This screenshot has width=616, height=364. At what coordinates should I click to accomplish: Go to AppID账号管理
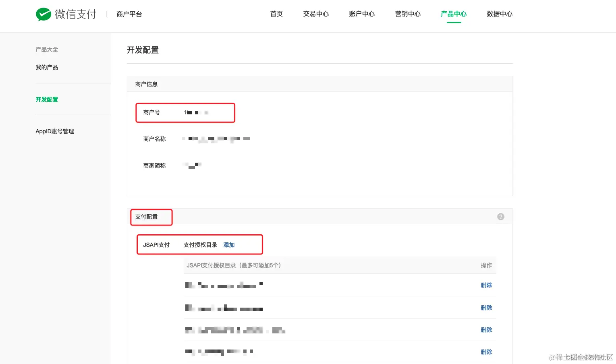(54, 131)
